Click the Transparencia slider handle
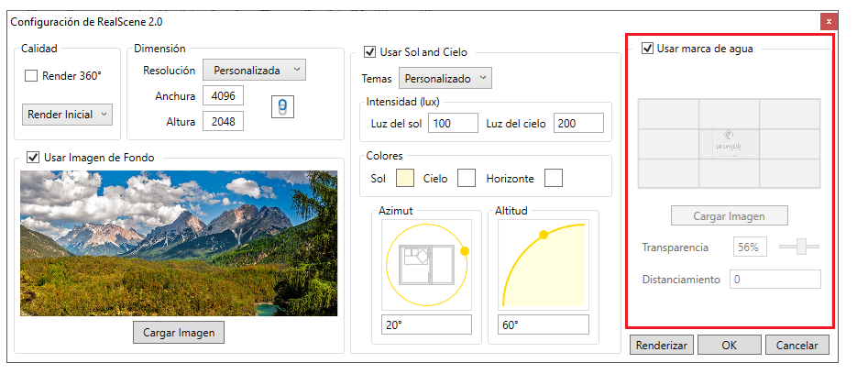The image size is (868, 374). click(801, 247)
